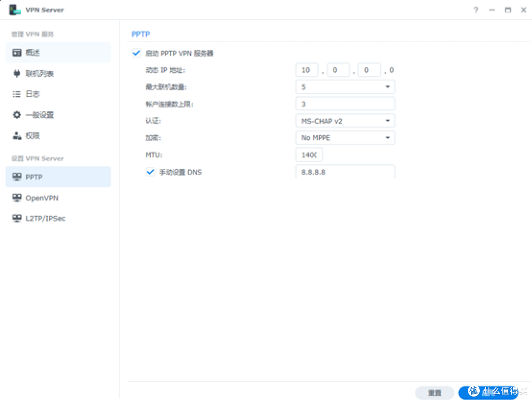Click the L2TP/IPSec network monitor icon
The height and width of the screenshot is (402, 532).
(x=17, y=218)
